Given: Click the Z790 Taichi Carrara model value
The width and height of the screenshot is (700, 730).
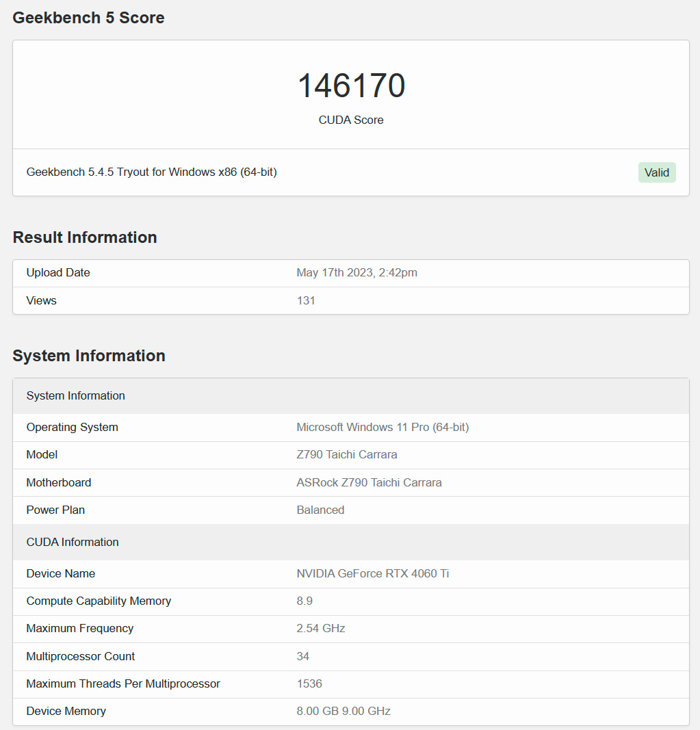Looking at the screenshot, I should click(x=347, y=455).
